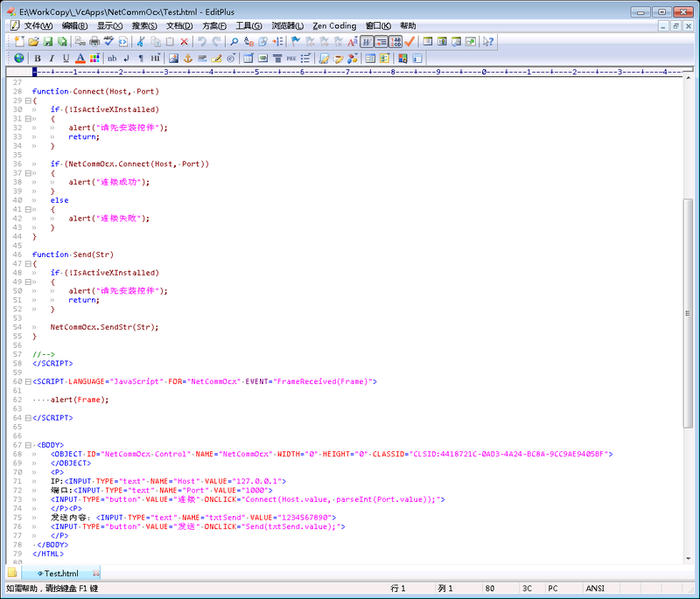
Task: Insert anchor link with anchor icon
Action: [188, 59]
